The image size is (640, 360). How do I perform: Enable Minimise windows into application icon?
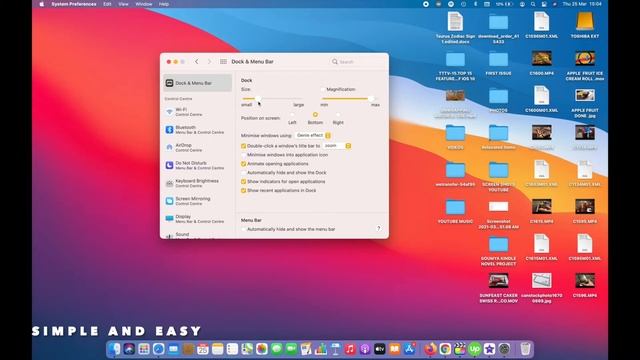243,155
